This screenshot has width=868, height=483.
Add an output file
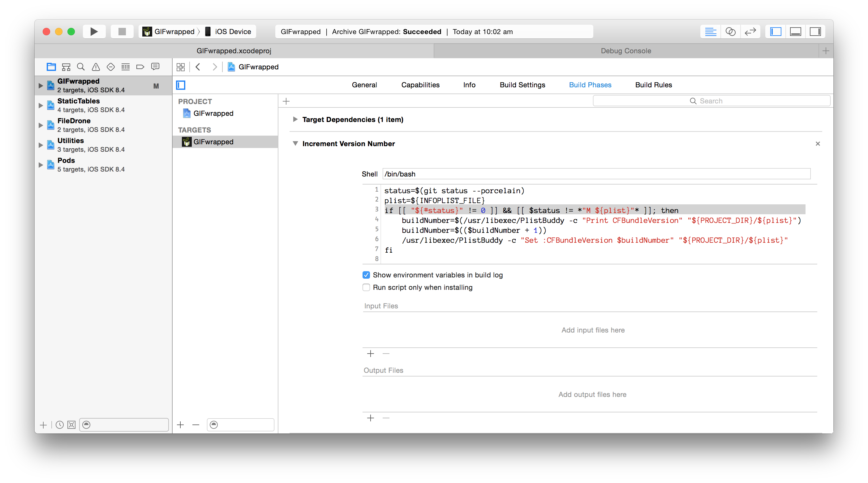click(x=370, y=418)
